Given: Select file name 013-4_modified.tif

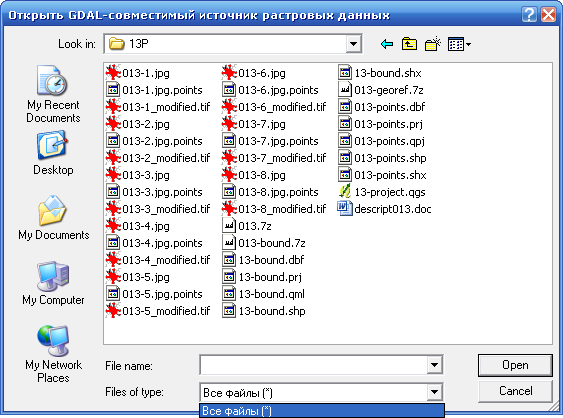Looking at the screenshot, I should 166,260.
